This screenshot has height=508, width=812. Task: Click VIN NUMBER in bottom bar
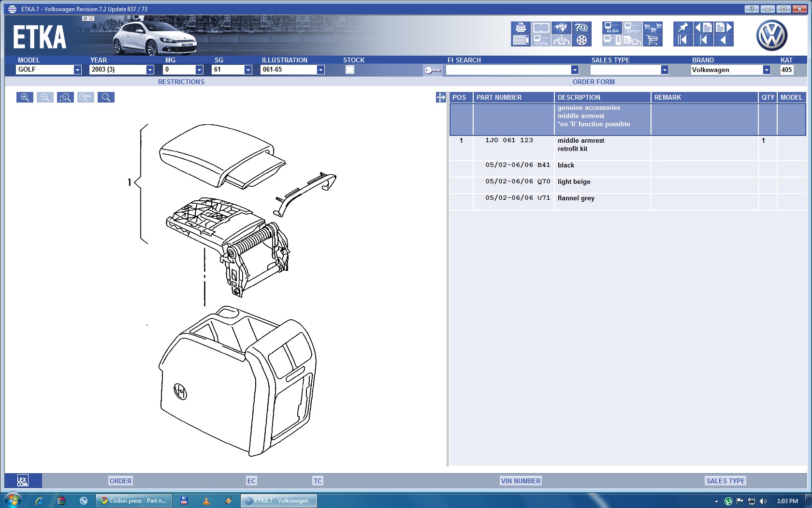(521, 481)
